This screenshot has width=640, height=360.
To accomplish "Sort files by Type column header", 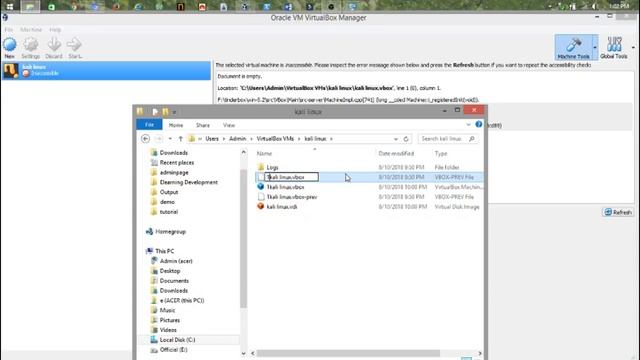I will (x=441, y=153).
